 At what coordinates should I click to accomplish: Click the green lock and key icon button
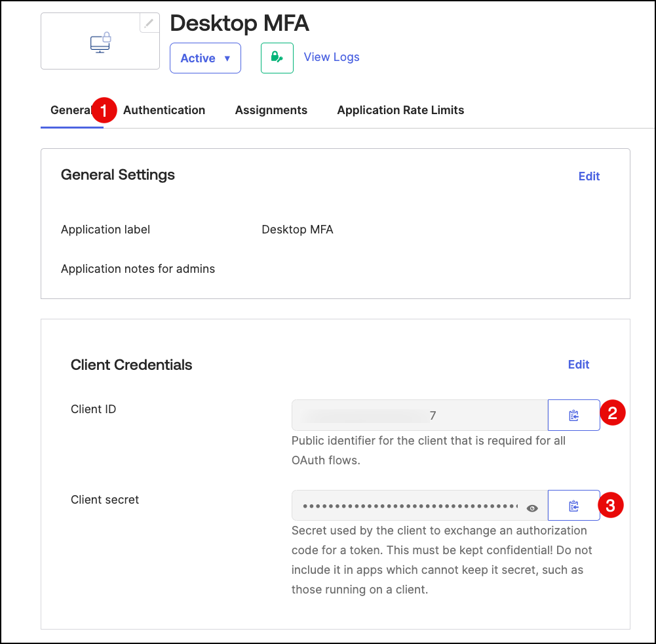pos(277,58)
